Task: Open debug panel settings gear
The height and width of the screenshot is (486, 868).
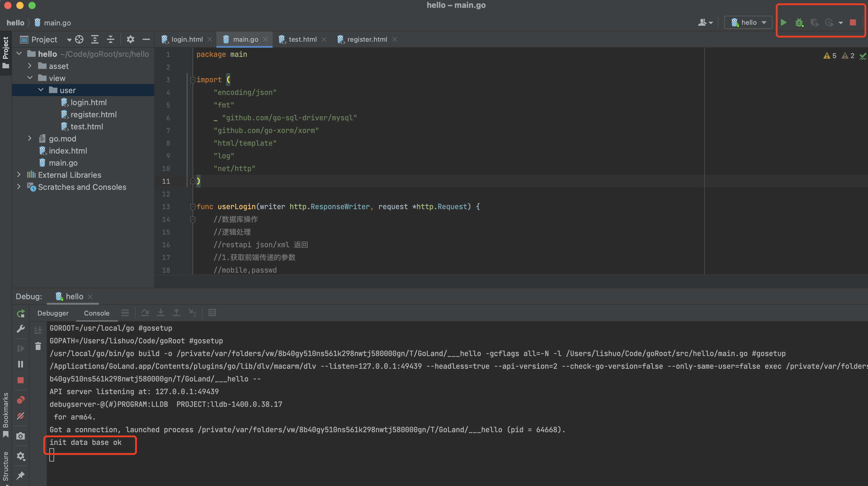Action: [x=21, y=456]
